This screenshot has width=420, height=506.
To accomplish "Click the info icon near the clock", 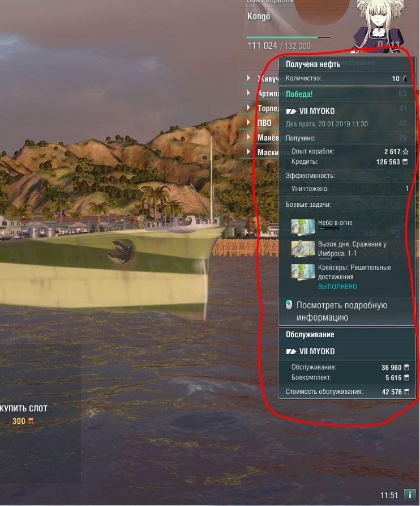I will point(410,494).
